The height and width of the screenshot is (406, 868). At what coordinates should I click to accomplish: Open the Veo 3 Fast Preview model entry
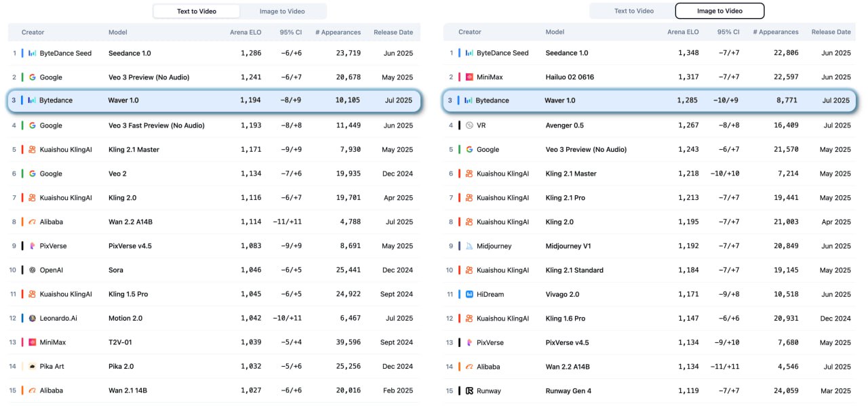point(156,125)
